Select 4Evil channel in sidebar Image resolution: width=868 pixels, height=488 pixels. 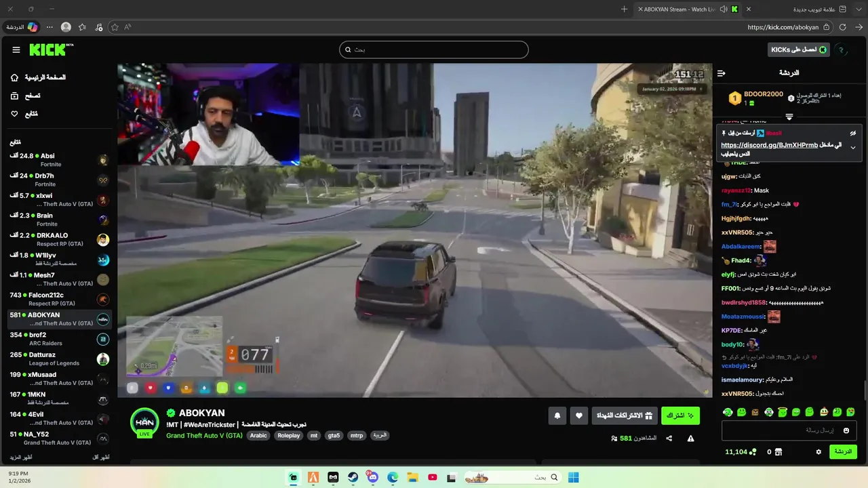click(60, 418)
